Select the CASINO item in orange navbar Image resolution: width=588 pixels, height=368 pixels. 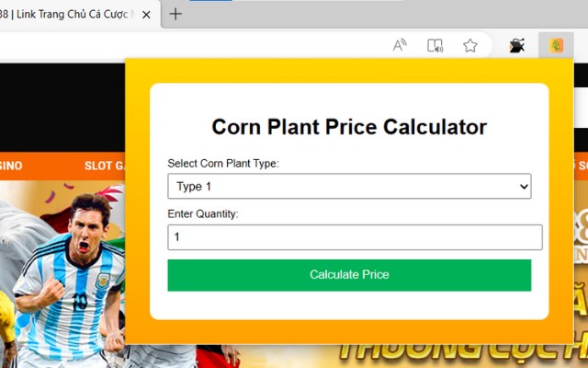[x=11, y=166]
